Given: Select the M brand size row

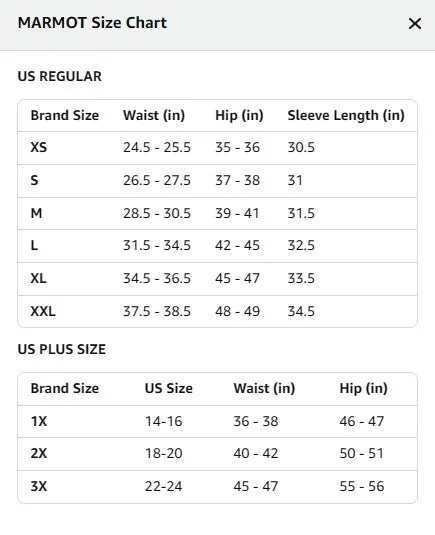Looking at the screenshot, I should coord(217,213).
